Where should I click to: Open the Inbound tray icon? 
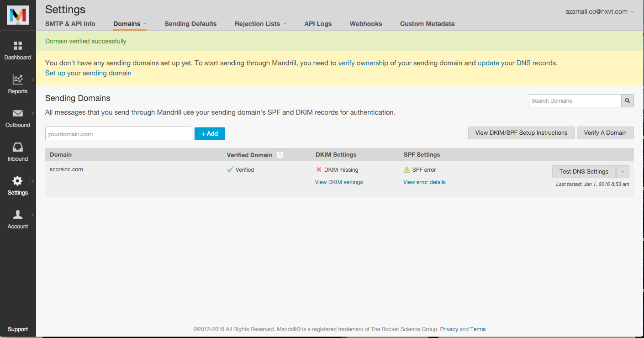[18, 147]
